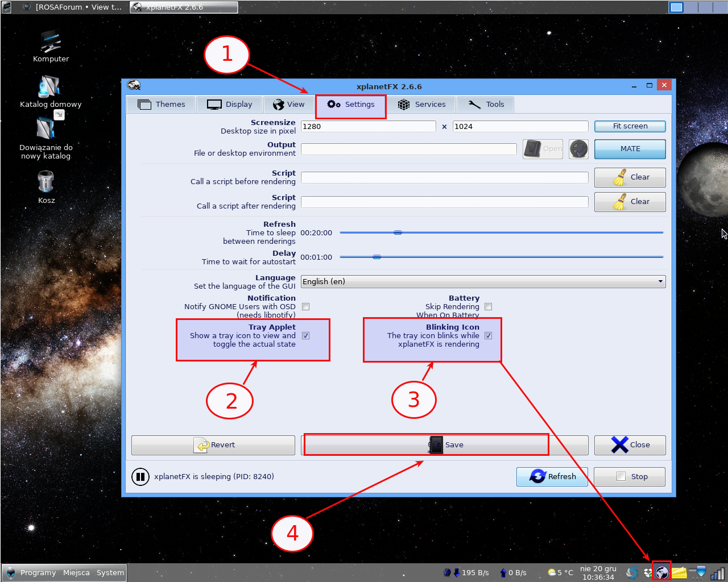The width and height of the screenshot is (728, 582).
Task: Click the Save button
Action: click(x=445, y=445)
